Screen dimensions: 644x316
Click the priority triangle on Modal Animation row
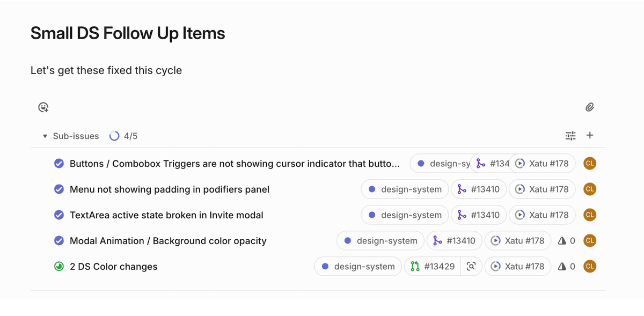pyautogui.click(x=562, y=241)
